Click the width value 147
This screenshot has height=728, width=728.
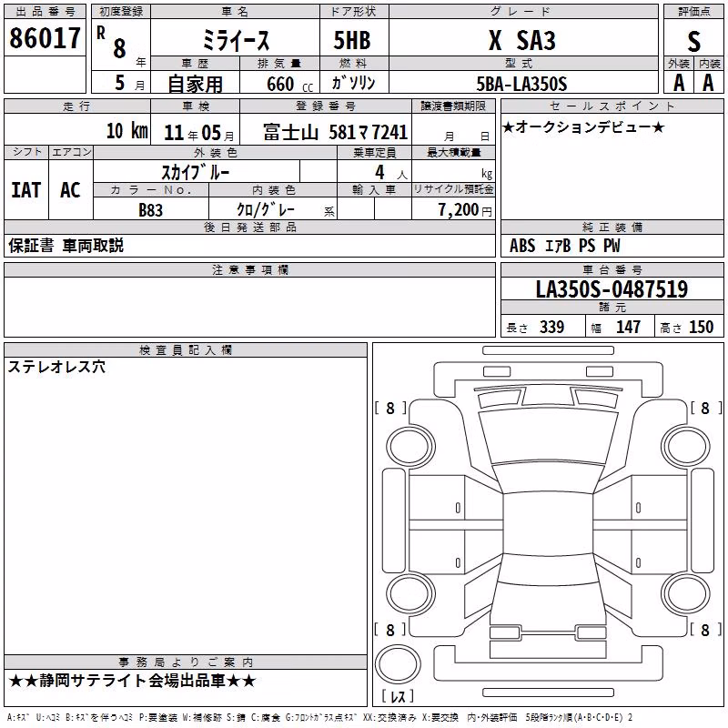tap(628, 328)
